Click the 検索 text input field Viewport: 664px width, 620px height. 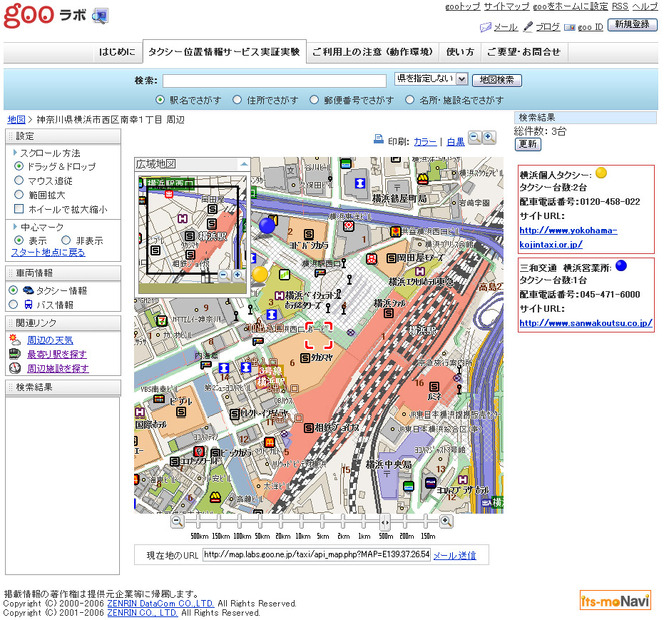(x=274, y=80)
